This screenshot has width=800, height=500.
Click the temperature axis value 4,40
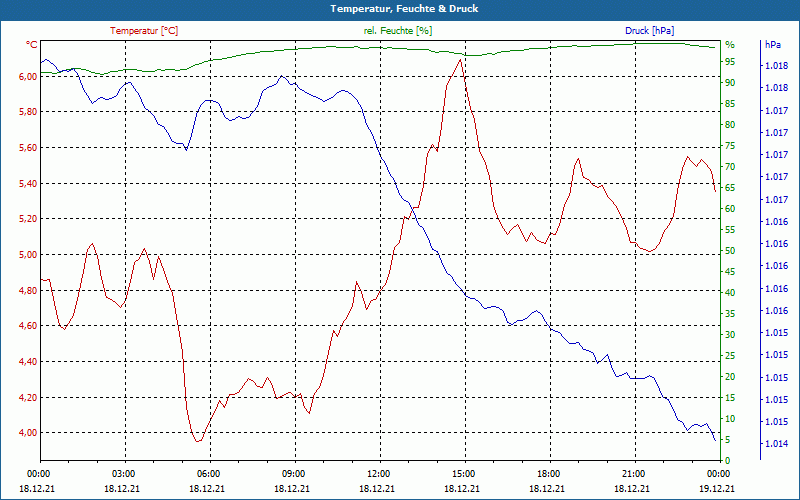(29, 361)
